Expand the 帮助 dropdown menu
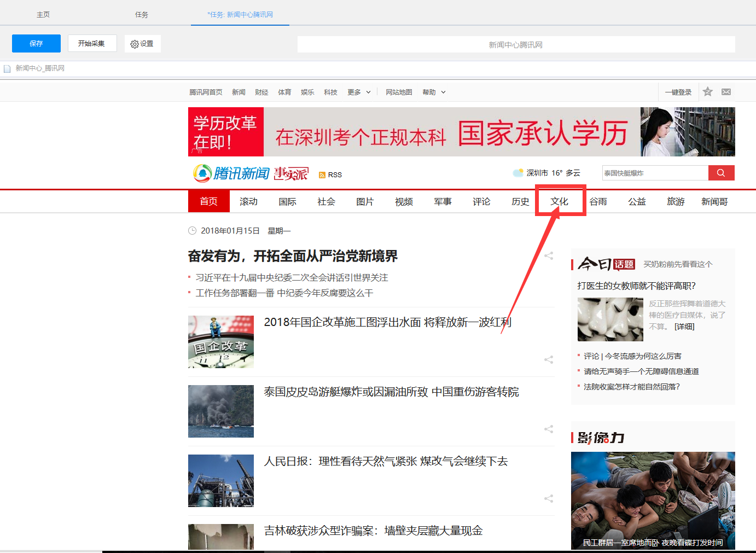Viewport: 756px width, 553px height. (x=433, y=92)
